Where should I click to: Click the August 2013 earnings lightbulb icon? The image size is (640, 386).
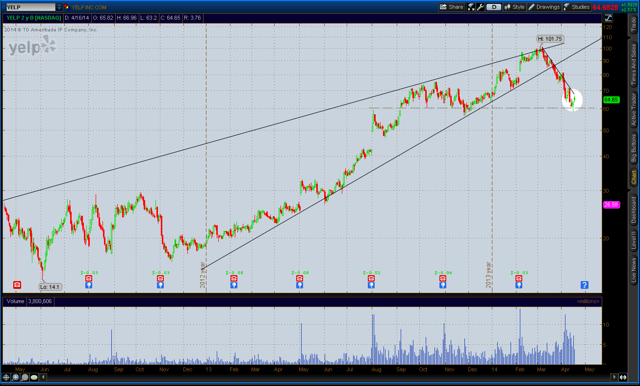371,285
